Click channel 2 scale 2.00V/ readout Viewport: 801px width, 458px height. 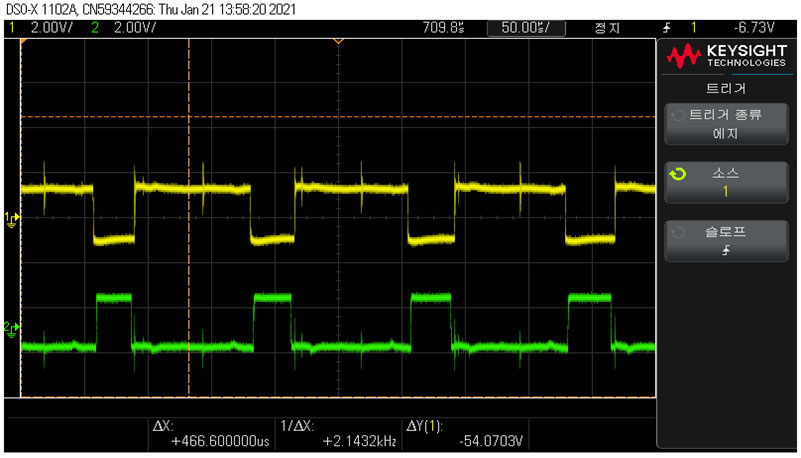135,28
